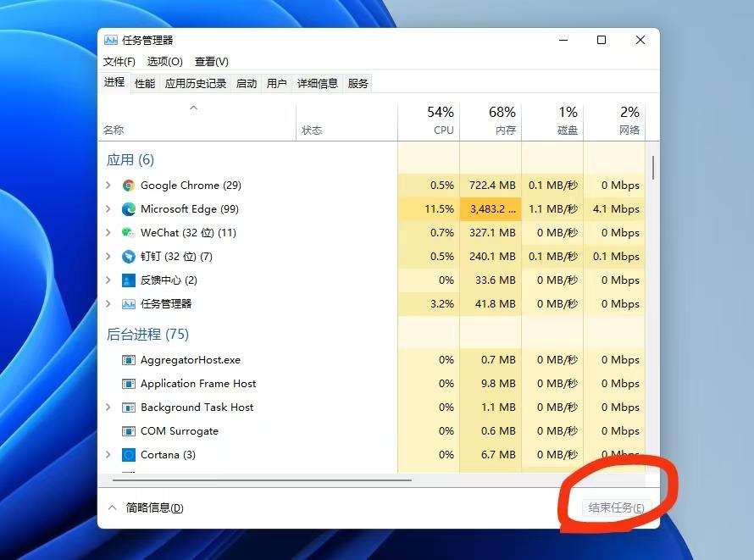Expand the Cortana (3) row
The height and width of the screenshot is (560, 754).
[108, 454]
